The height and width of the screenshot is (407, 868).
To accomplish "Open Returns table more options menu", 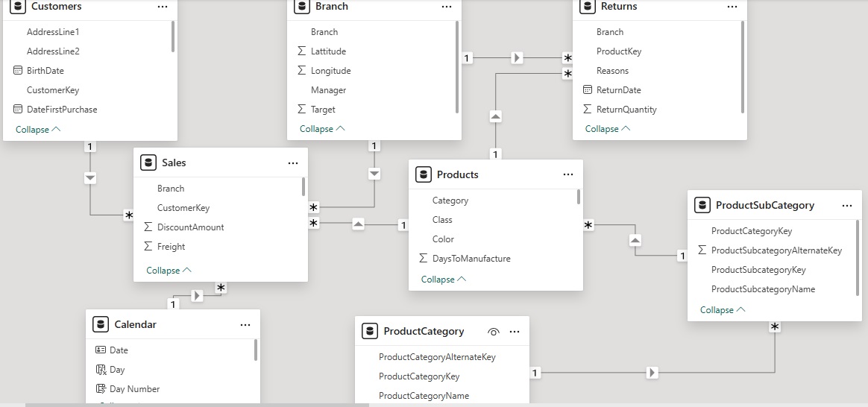I will pyautogui.click(x=732, y=7).
